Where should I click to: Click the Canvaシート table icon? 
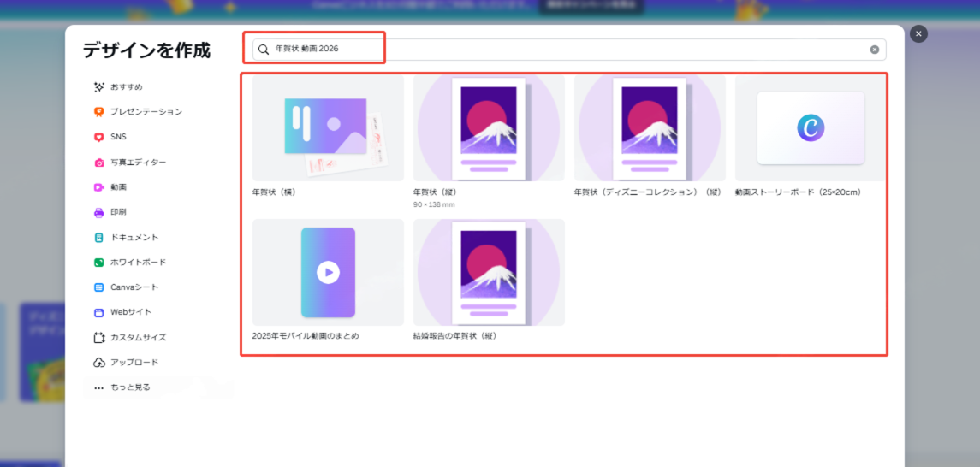click(x=98, y=287)
